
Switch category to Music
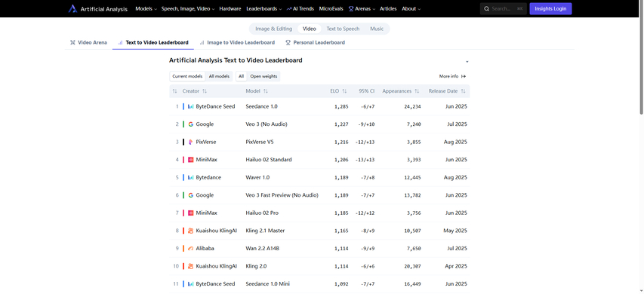(377, 29)
